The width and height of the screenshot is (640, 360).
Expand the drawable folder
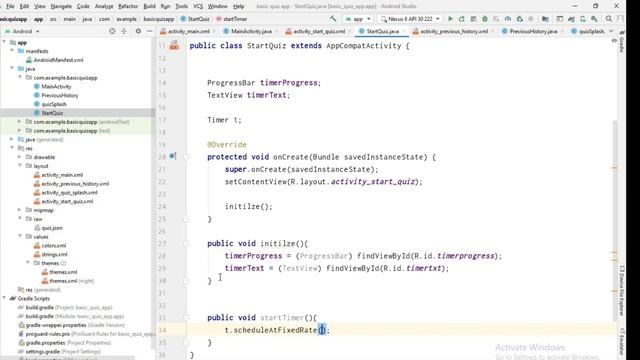(x=20, y=157)
